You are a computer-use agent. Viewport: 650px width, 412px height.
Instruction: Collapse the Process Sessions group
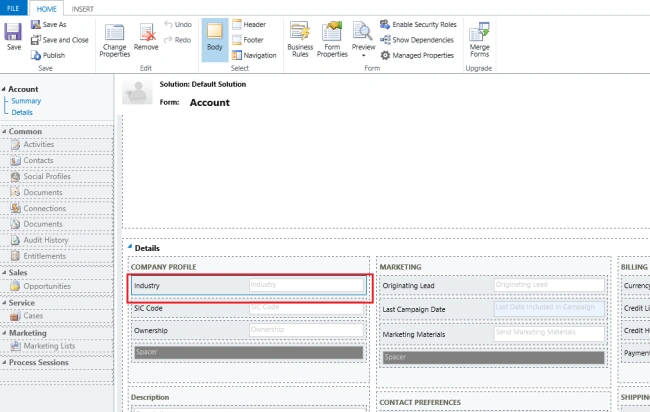tap(4, 362)
